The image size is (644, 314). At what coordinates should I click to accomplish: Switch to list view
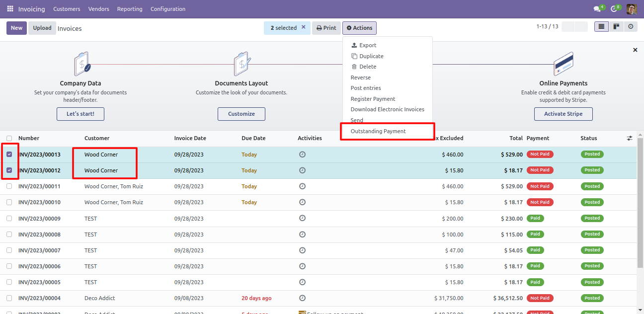pyautogui.click(x=601, y=27)
